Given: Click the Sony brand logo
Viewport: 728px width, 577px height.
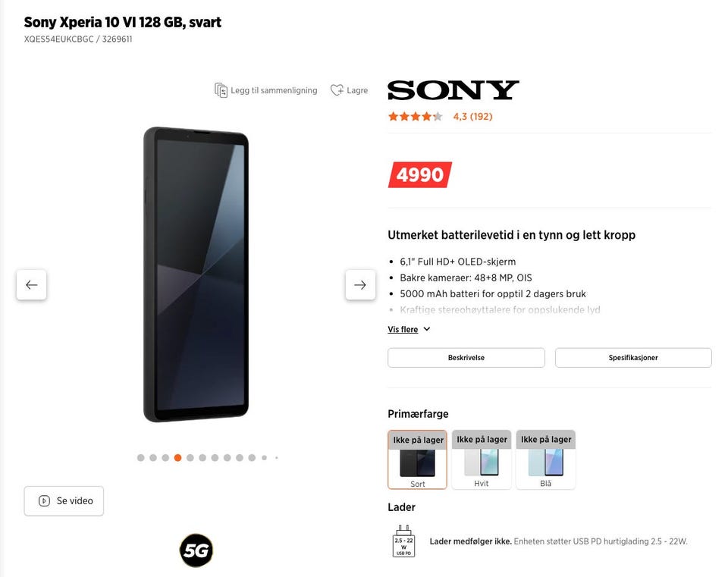Looking at the screenshot, I should coord(453,90).
